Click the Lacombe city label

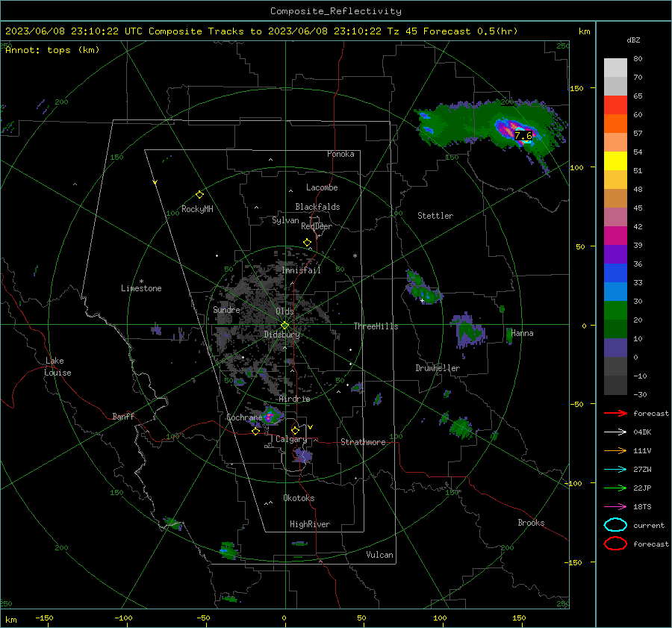pos(322,187)
